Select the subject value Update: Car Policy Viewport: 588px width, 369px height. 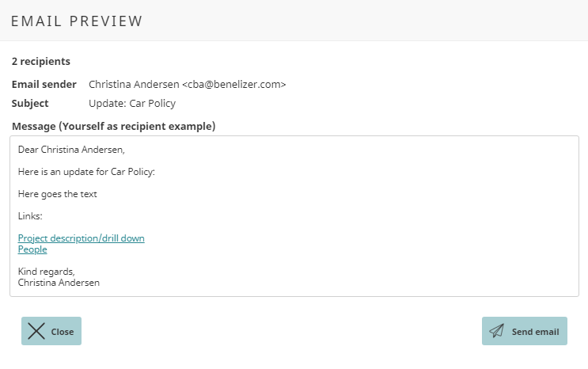coord(132,103)
